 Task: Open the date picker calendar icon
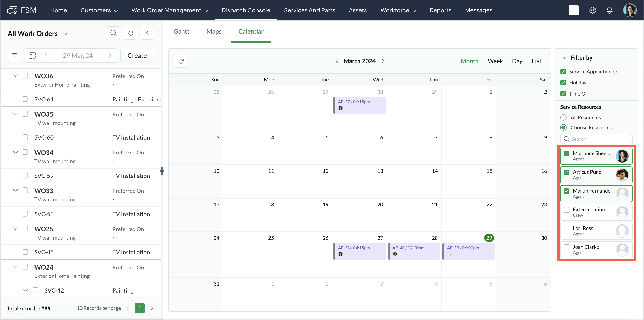(32, 55)
